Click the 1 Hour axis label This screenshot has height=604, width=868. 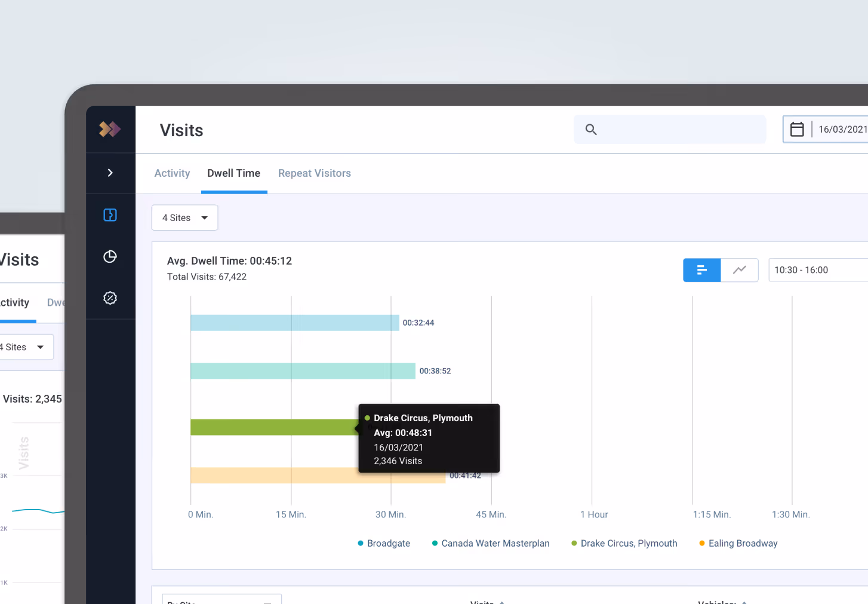[x=594, y=514]
